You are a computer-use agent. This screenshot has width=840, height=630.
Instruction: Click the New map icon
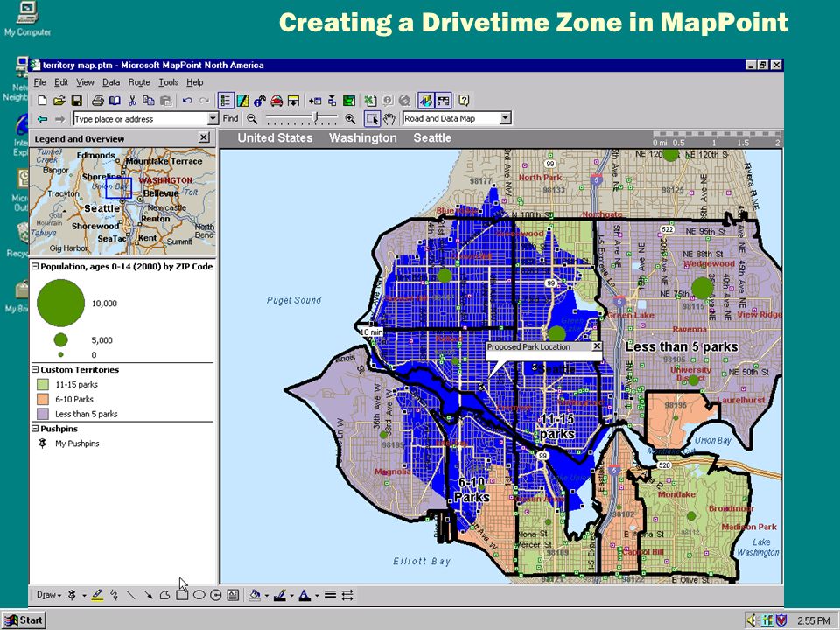pos(42,101)
